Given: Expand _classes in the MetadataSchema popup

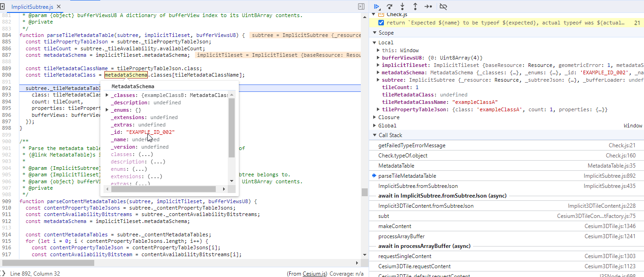Looking at the screenshot, I should tap(106, 95).
